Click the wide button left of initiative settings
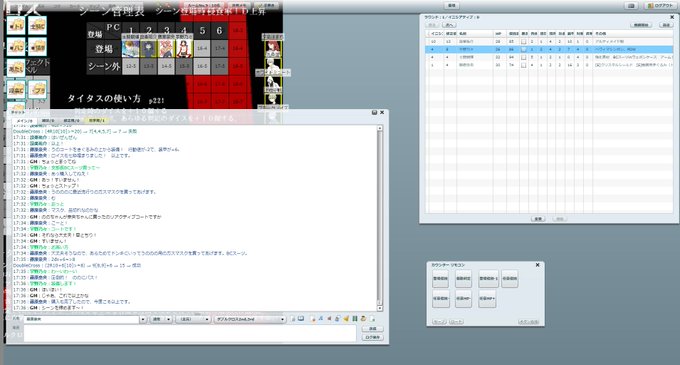Image resolution: width=680 pixels, height=365 pixels. tap(641, 25)
